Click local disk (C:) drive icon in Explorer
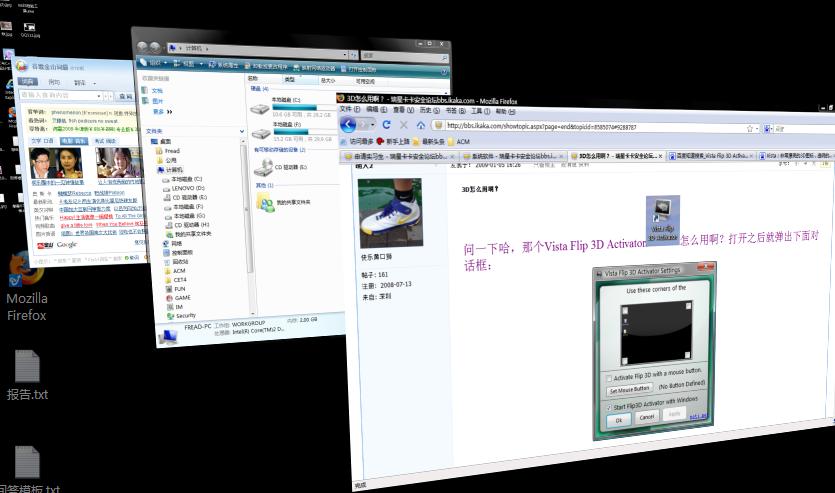Viewport: 835px width, 493px height. [x=260, y=109]
